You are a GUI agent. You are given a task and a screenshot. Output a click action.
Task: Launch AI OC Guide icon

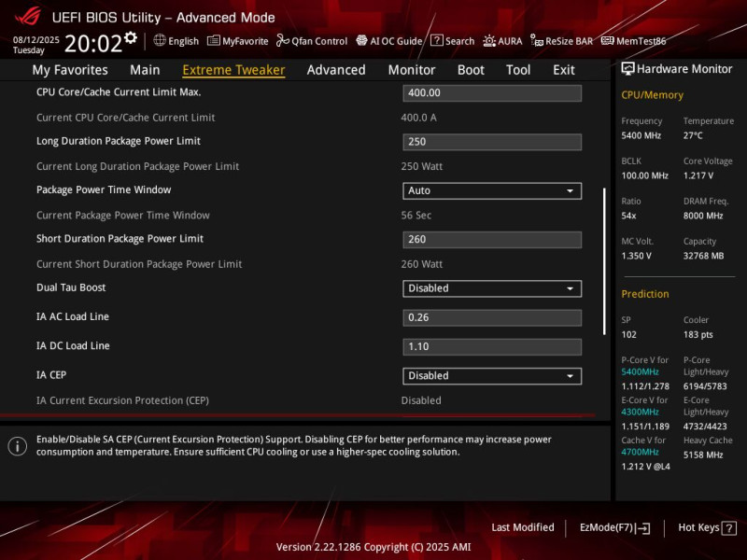click(x=361, y=40)
